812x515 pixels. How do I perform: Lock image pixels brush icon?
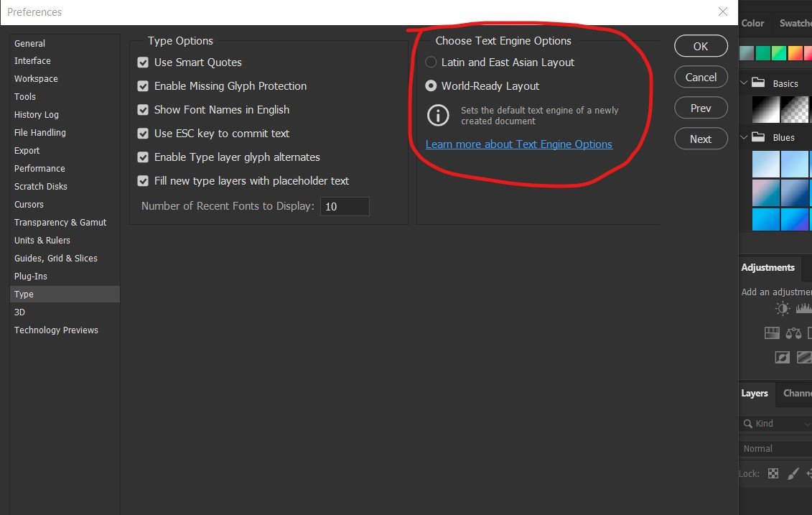[793, 473]
